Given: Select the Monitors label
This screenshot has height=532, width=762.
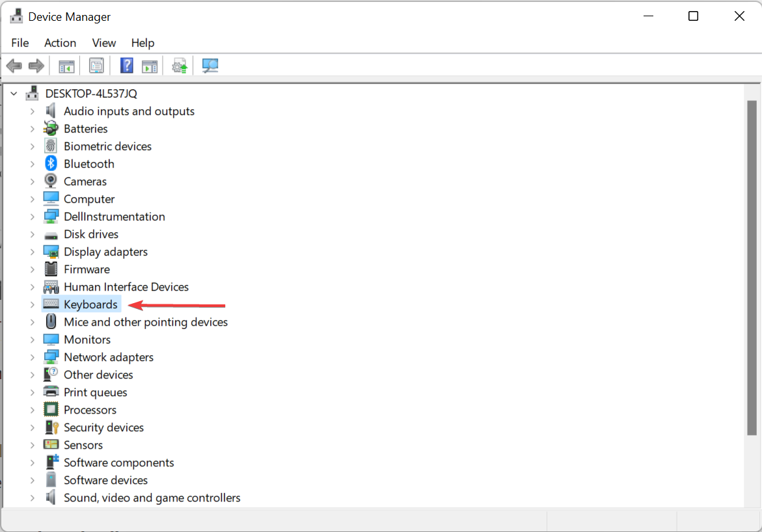Looking at the screenshot, I should [87, 339].
